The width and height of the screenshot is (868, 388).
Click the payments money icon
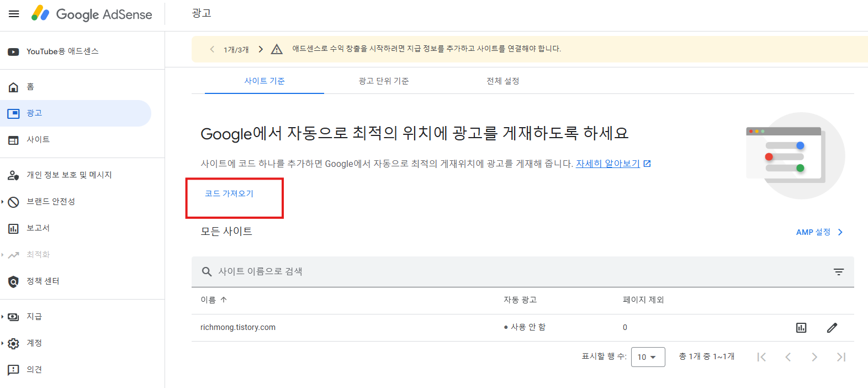[x=13, y=317]
